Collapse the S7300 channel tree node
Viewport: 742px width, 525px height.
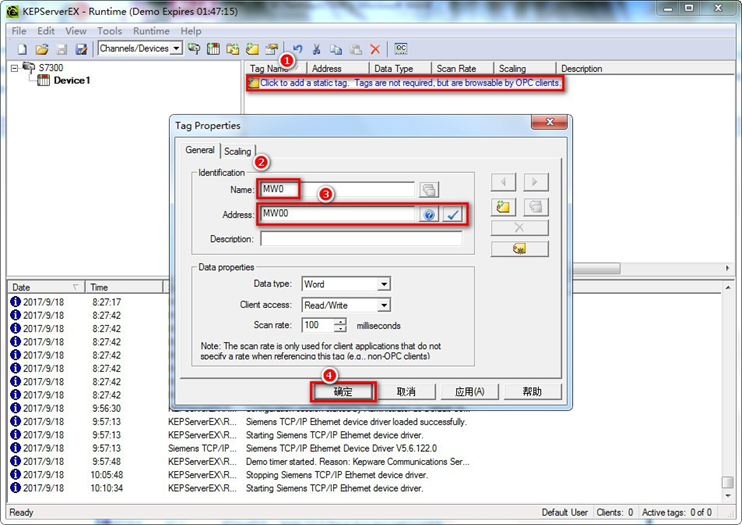(14, 68)
